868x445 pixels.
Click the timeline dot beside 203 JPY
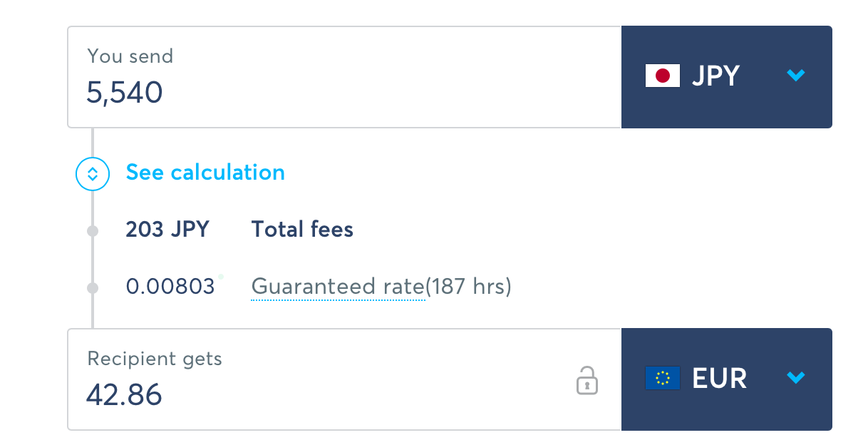[93, 230]
